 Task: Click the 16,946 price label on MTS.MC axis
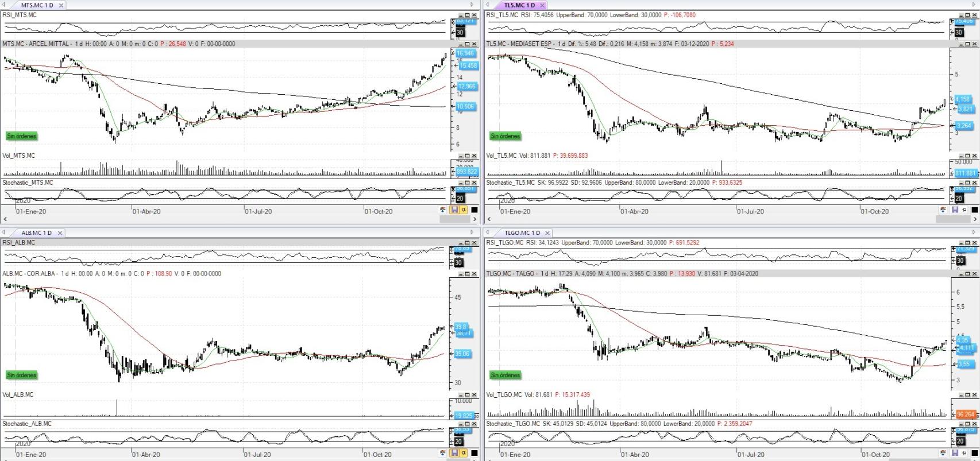coord(465,53)
